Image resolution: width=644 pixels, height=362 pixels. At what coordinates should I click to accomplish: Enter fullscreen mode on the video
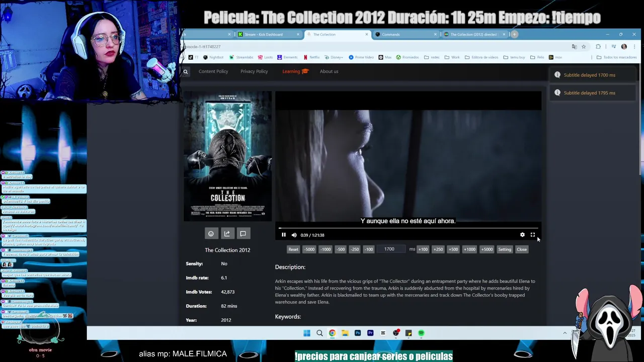tap(533, 235)
